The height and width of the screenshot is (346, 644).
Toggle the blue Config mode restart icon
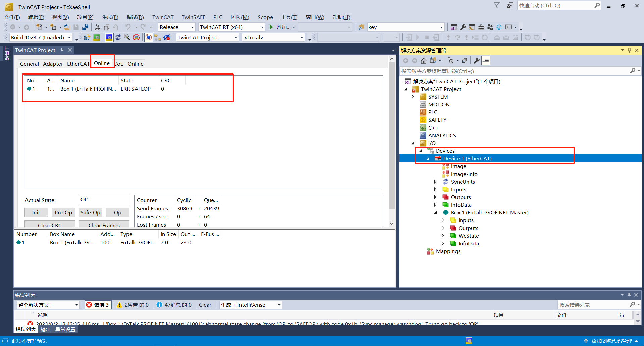[x=109, y=37]
